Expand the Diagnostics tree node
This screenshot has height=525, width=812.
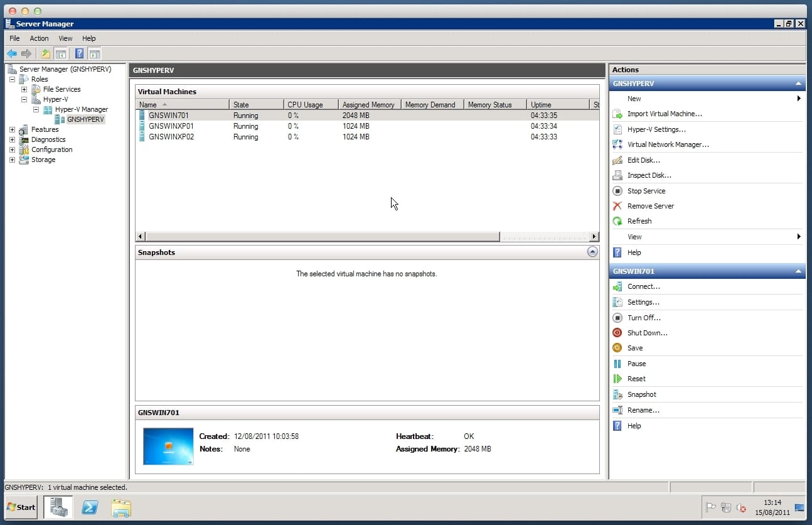(x=12, y=139)
